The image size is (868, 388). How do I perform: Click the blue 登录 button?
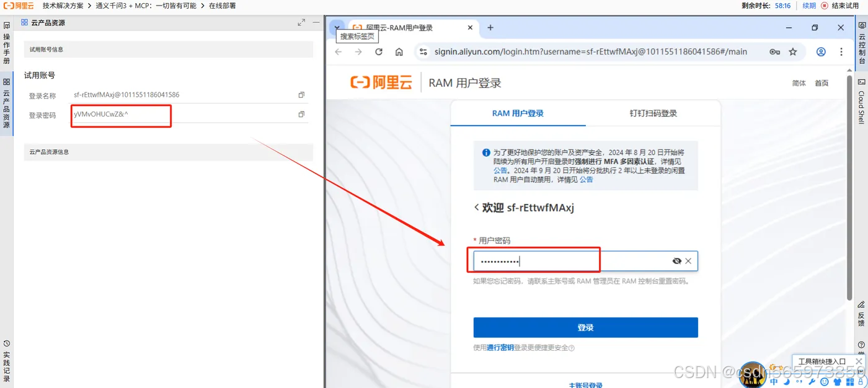click(x=586, y=327)
